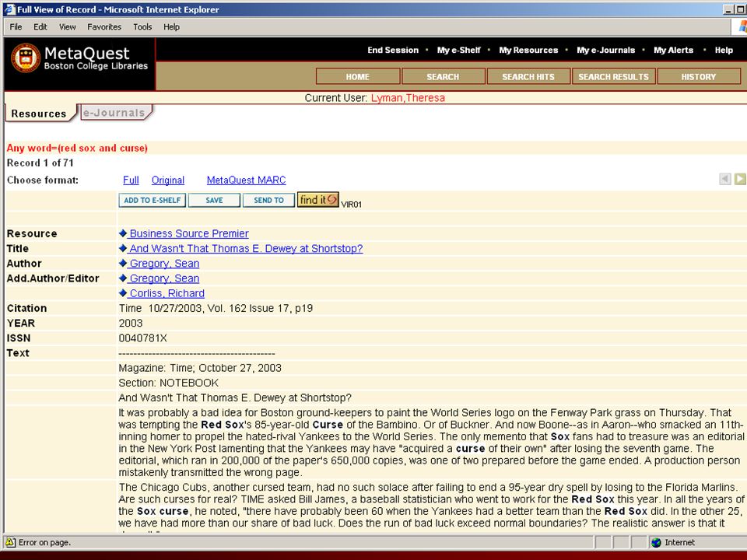Click 'Magazine: Time; October 27, 2003' line
This screenshot has width=747, height=560.
pos(200,368)
